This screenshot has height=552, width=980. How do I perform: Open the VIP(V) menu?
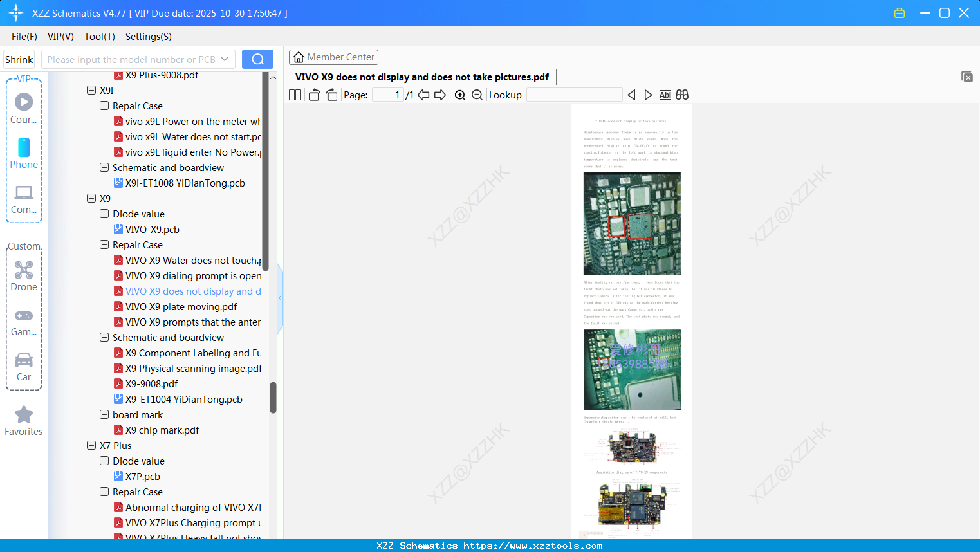pos(60,37)
